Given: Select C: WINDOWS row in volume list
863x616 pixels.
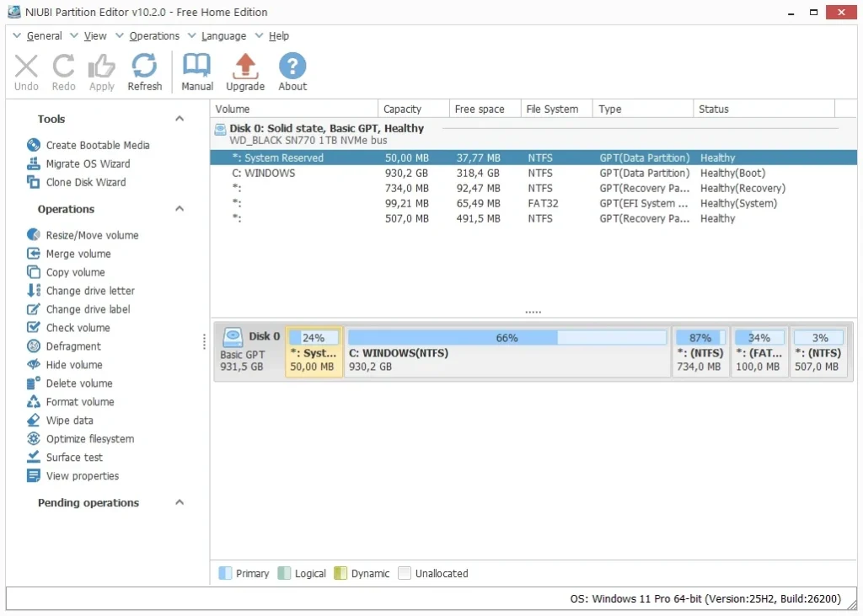Looking at the screenshot, I should click(x=264, y=173).
